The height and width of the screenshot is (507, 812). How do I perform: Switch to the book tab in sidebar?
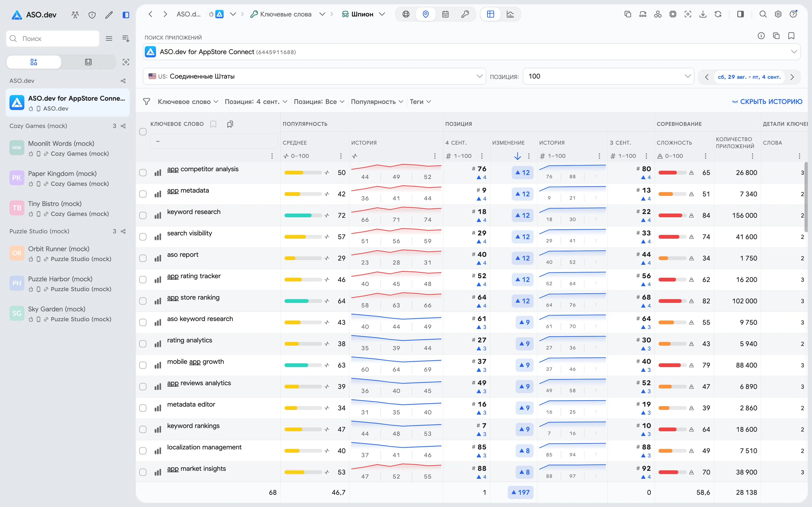pos(88,62)
